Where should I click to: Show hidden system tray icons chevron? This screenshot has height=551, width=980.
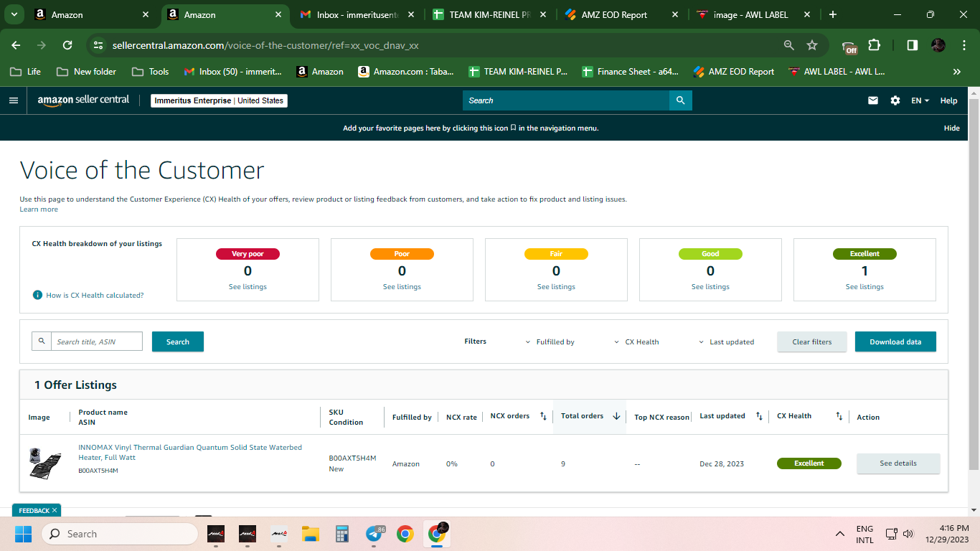click(839, 534)
